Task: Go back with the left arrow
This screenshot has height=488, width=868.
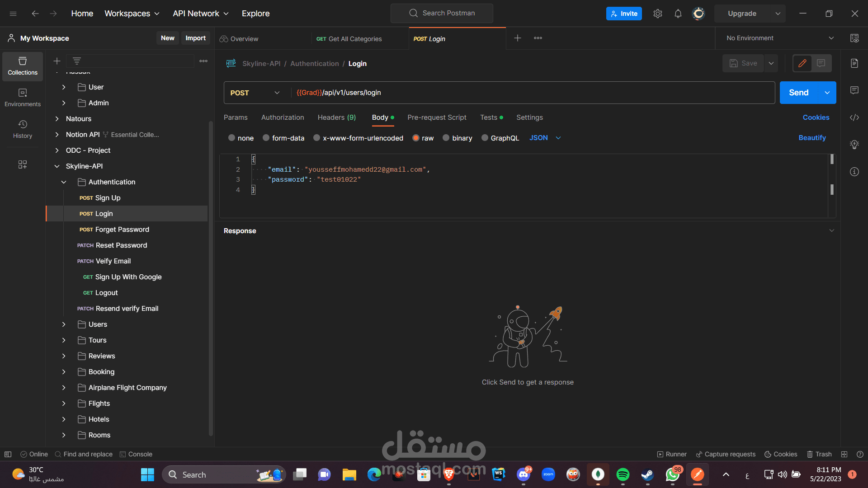Action: coord(35,14)
